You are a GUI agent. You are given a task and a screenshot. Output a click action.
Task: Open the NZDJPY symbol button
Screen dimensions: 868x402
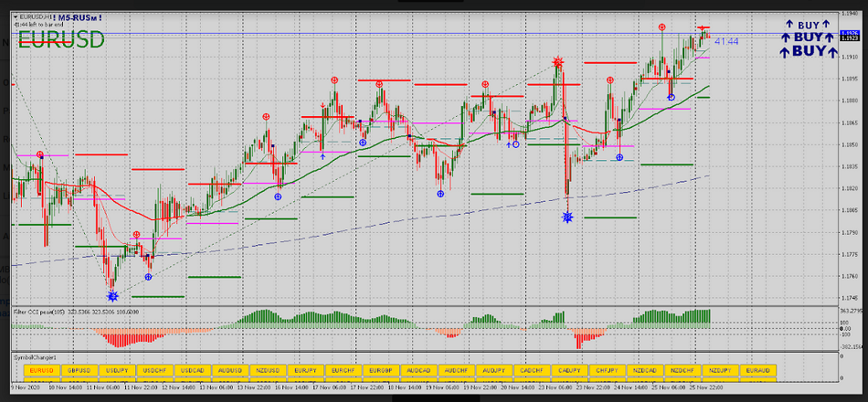coord(720,370)
